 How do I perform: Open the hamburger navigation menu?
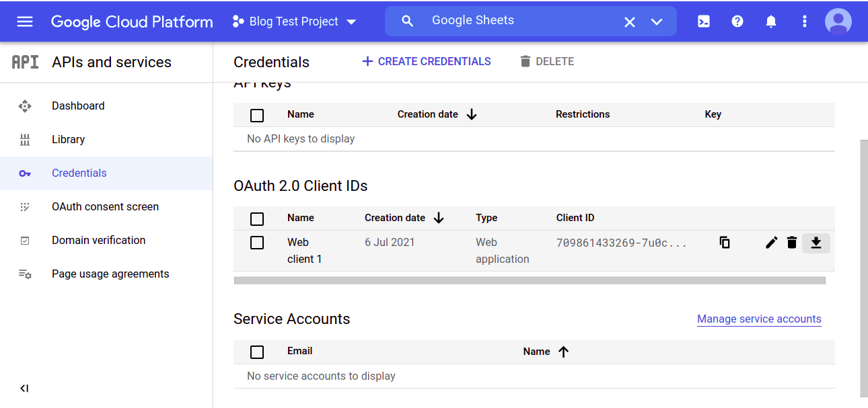pos(25,22)
